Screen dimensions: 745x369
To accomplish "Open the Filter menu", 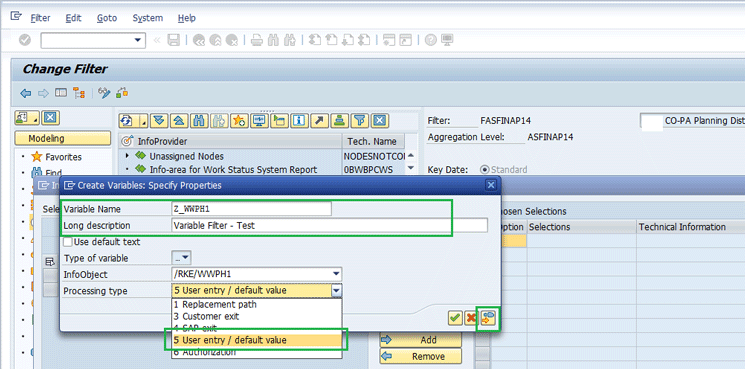I will [40, 18].
